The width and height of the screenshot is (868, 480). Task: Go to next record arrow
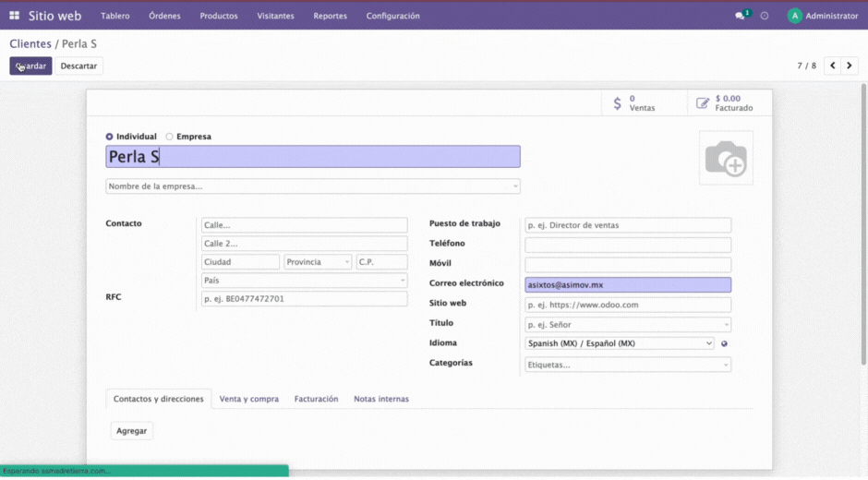point(850,66)
